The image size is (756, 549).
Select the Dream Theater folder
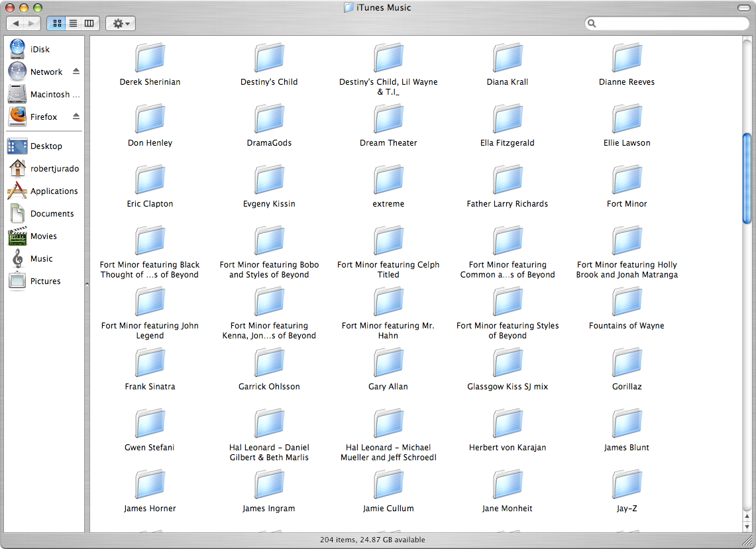tap(388, 126)
